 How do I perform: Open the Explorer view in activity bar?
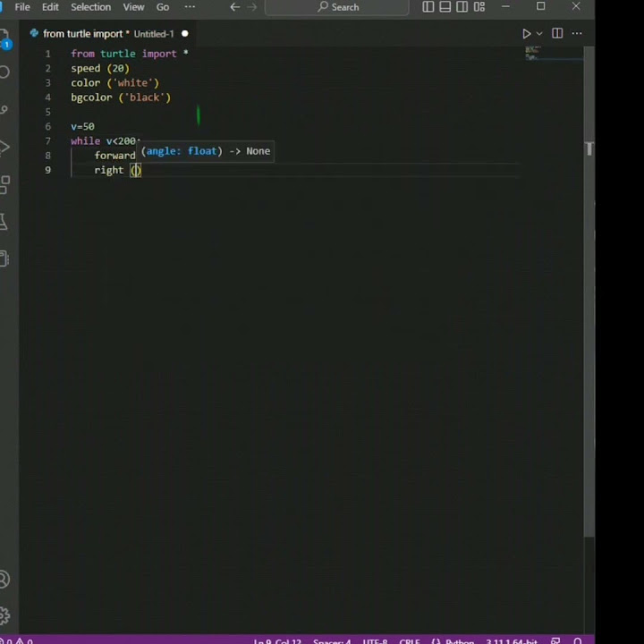(4, 38)
